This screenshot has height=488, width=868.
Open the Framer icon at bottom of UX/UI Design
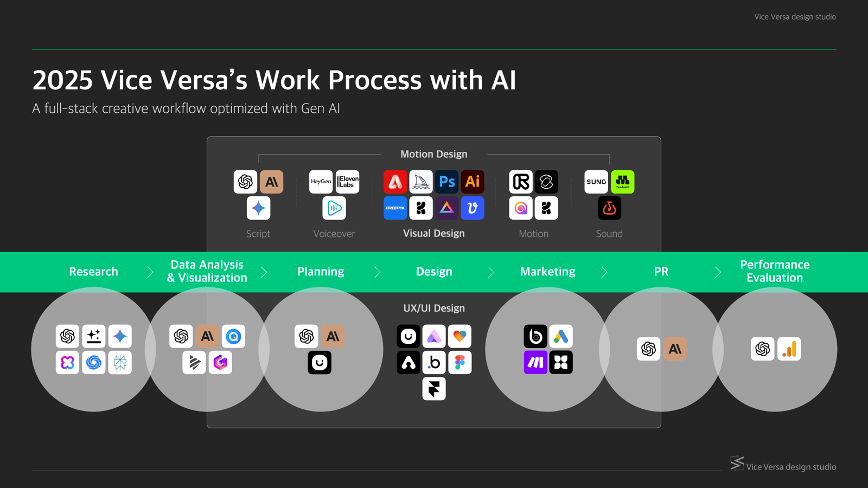(434, 389)
